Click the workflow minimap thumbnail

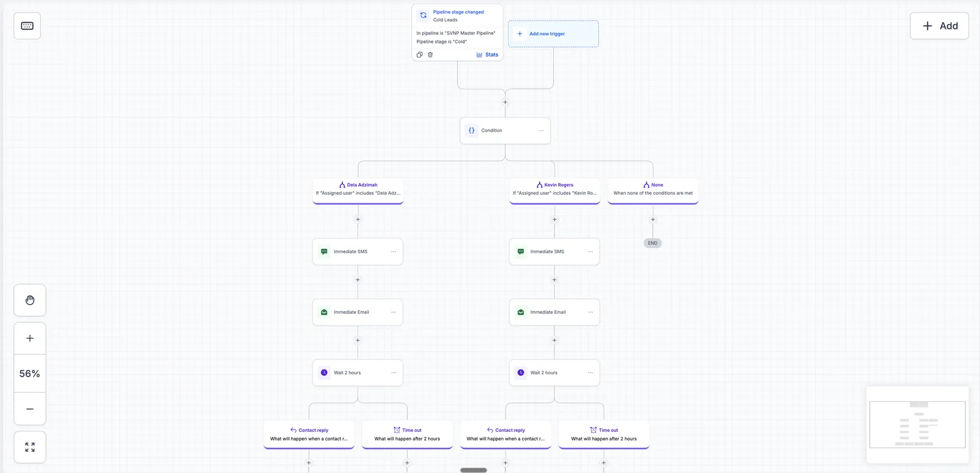click(x=918, y=425)
